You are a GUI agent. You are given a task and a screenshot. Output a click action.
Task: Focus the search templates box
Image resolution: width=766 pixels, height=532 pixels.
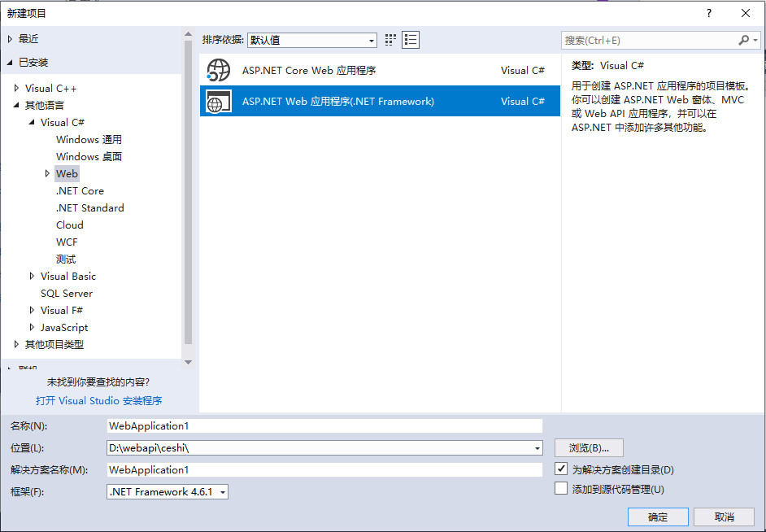(x=650, y=40)
